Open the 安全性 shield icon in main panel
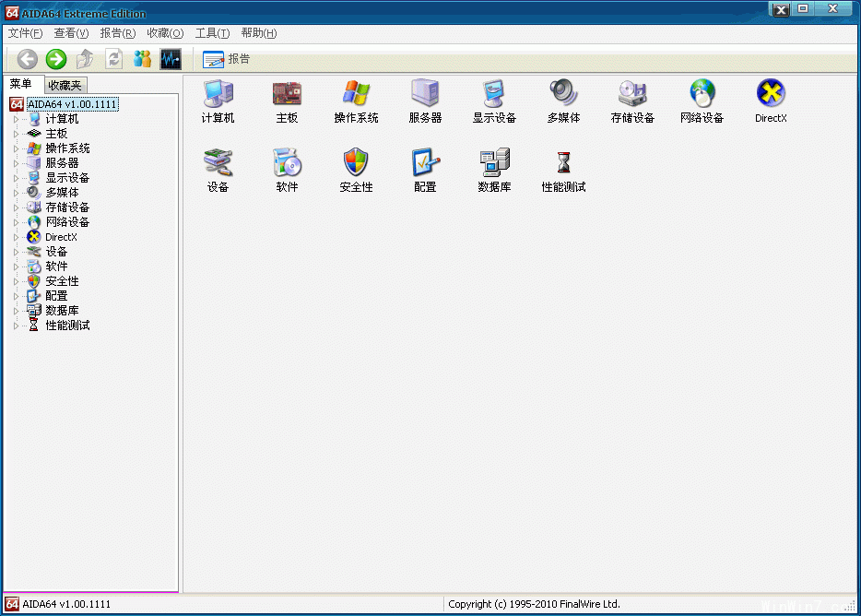Viewport: 861px width, 616px height. coord(356,163)
